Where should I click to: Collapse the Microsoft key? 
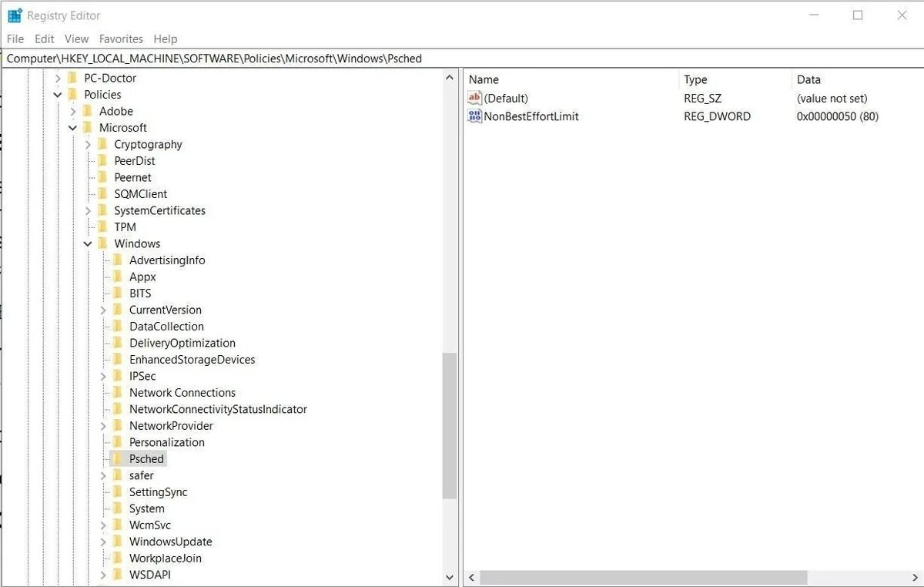click(73, 128)
